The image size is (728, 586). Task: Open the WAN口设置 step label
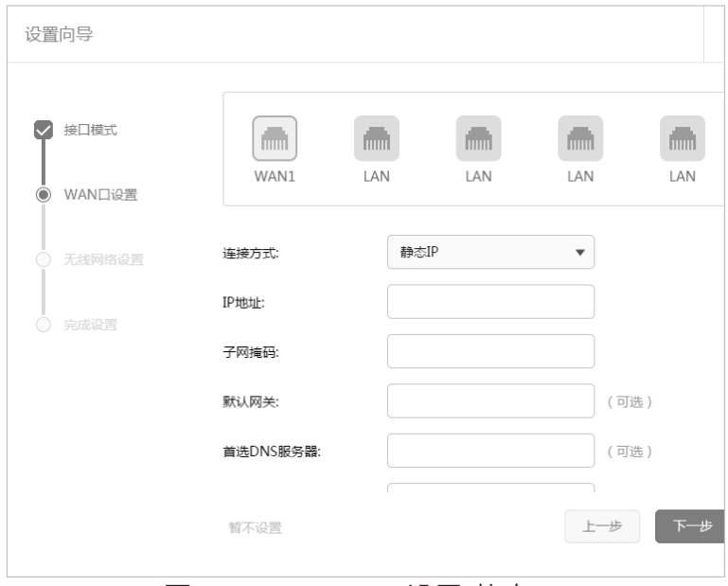coord(100,195)
